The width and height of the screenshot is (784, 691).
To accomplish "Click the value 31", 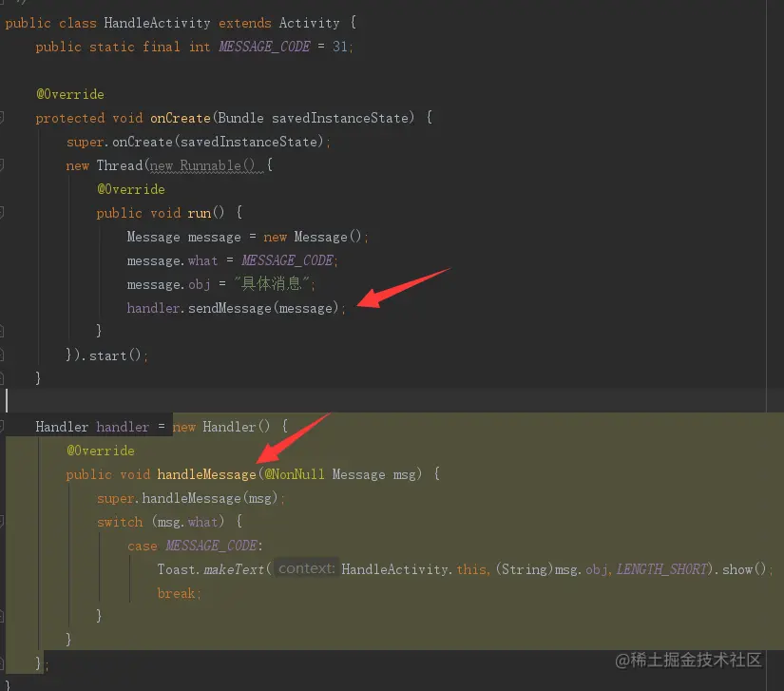I will pyautogui.click(x=339, y=47).
